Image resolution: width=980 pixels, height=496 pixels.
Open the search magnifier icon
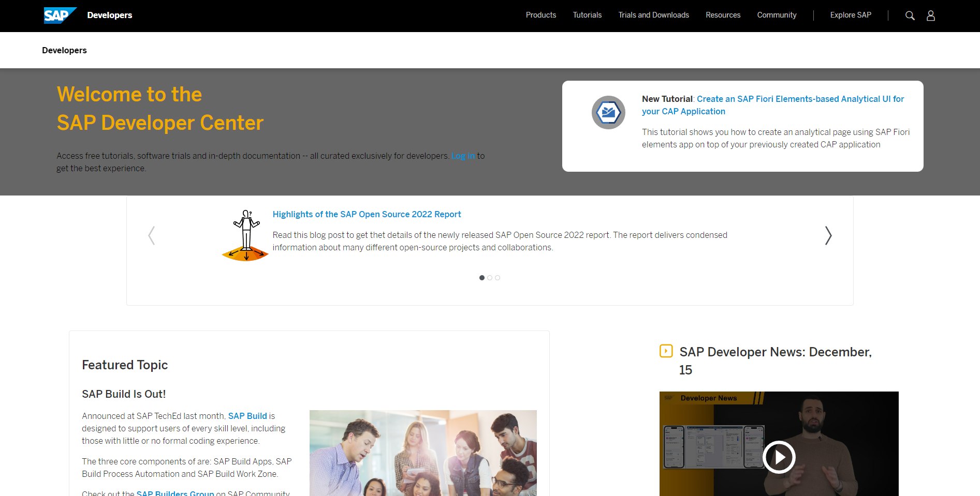point(910,16)
